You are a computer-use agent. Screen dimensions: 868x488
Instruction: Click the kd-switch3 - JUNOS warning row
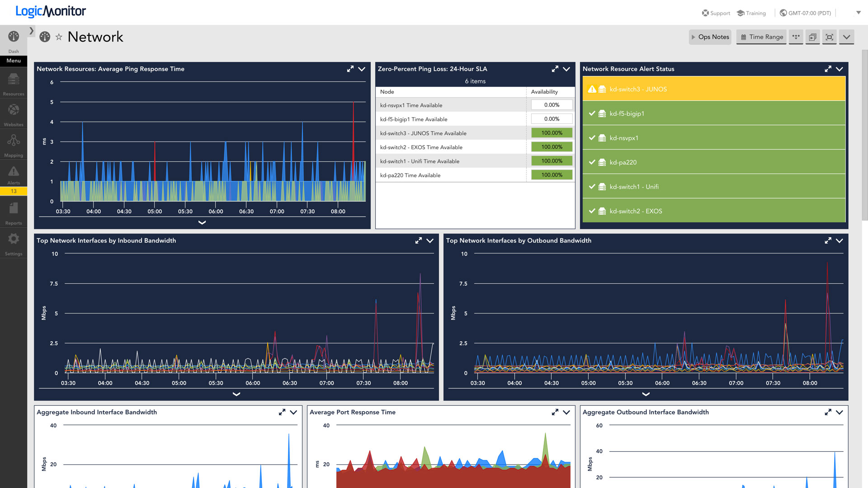click(x=714, y=89)
